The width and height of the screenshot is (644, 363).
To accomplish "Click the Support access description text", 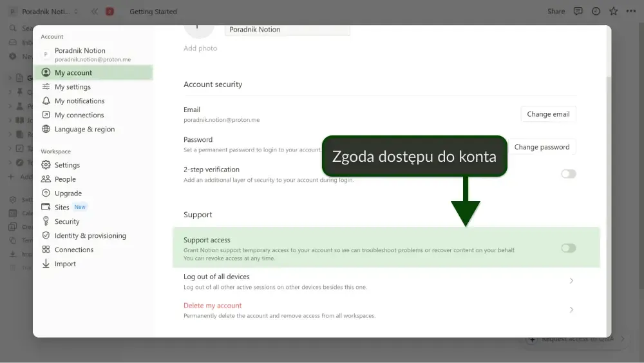I will point(350,254).
